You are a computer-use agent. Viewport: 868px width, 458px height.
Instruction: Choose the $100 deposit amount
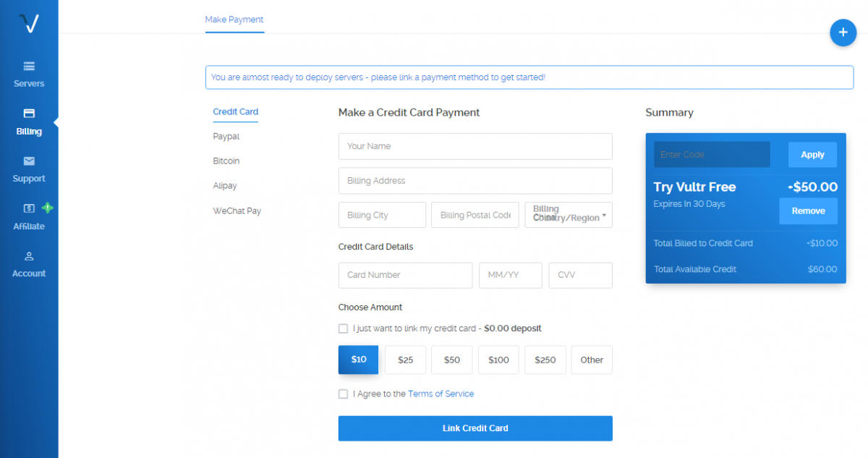pos(498,360)
